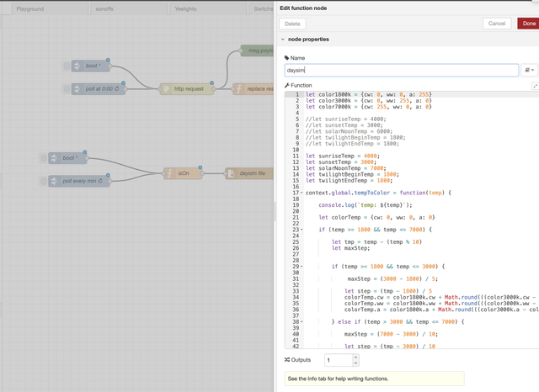Select the daysim file node
The height and width of the screenshot is (392, 539).
[249, 173]
